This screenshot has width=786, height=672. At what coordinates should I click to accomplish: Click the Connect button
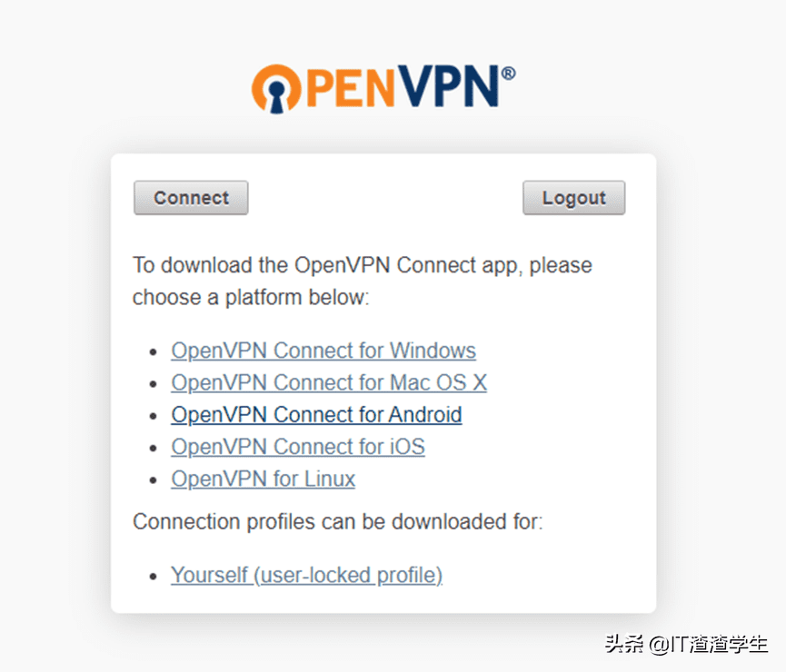coord(191,197)
